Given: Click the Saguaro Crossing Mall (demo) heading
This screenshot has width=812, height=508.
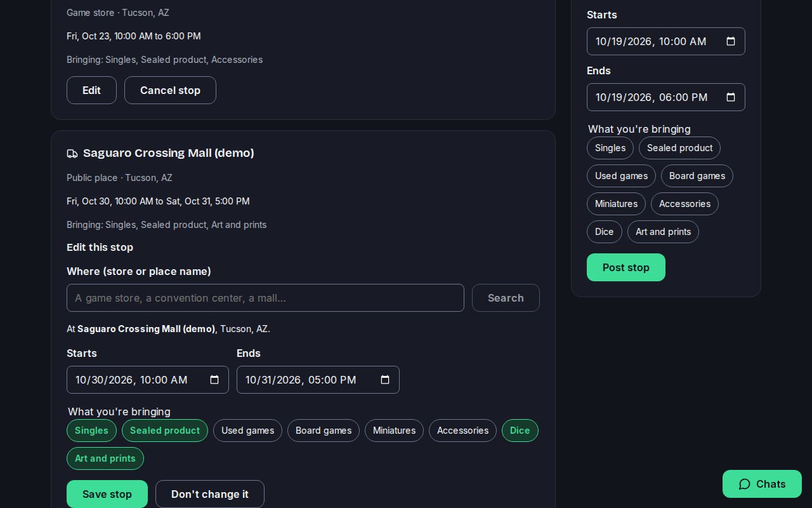Looking at the screenshot, I should click(169, 153).
